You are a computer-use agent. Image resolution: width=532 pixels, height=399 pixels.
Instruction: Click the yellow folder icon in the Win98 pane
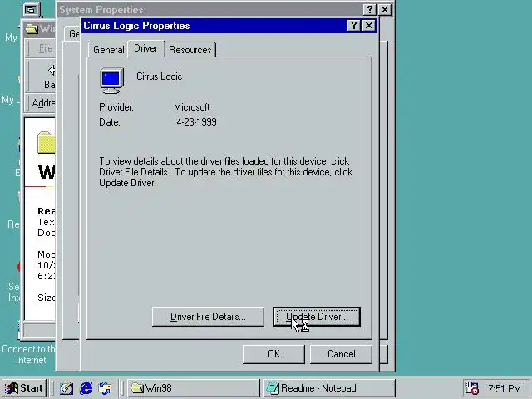point(47,142)
